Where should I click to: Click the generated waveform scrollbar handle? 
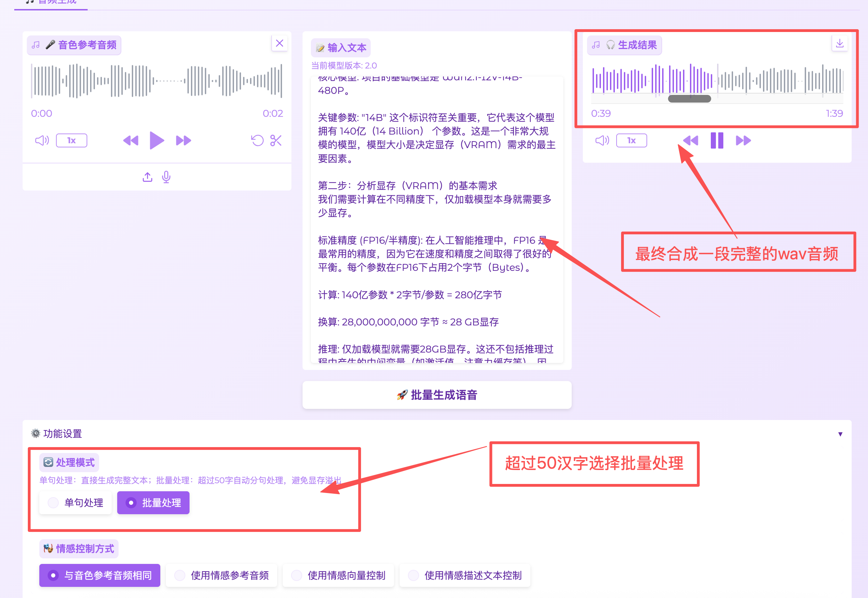(x=689, y=99)
